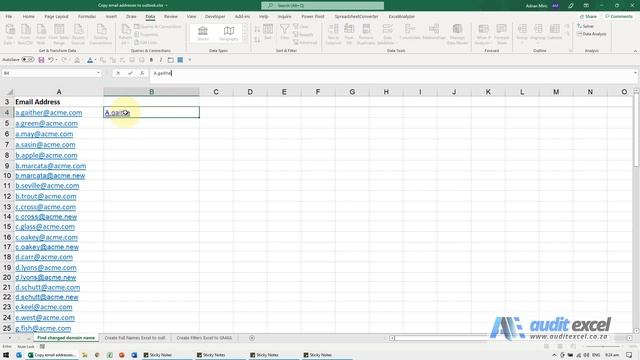Click Undo in Quick Access Toolbar

[x=51, y=60]
